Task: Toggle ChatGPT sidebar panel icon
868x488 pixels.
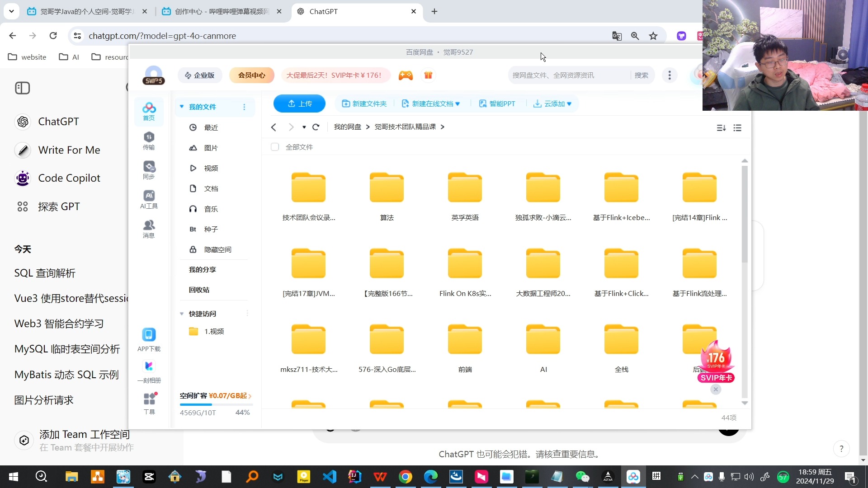Action: (22, 88)
